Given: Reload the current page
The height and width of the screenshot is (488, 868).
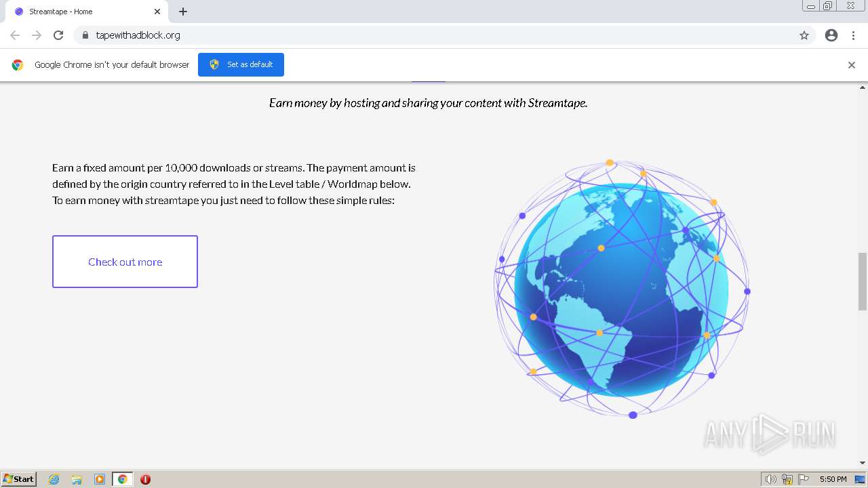Looking at the screenshot, I should click(58, 35).
